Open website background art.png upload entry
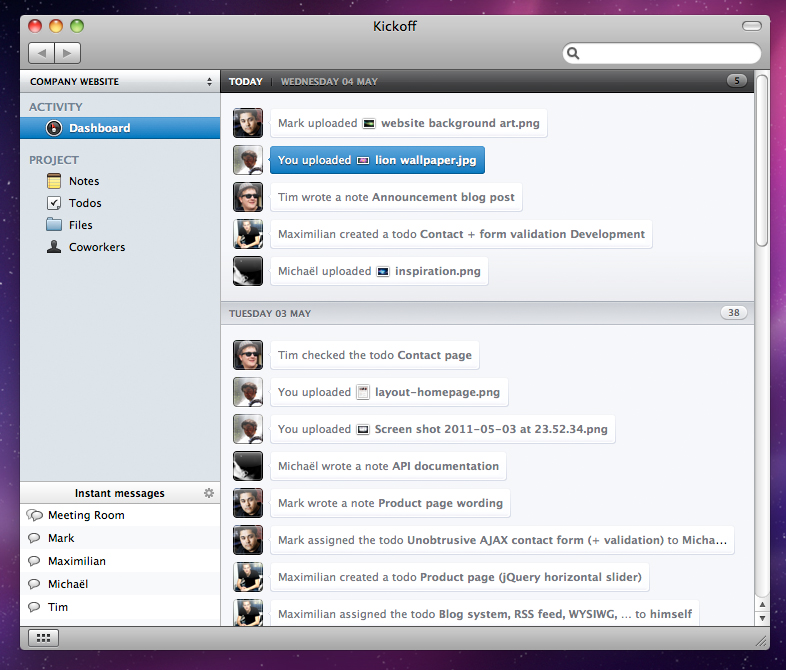This screenshot has height=670, width=786. (x=409, y=123)
